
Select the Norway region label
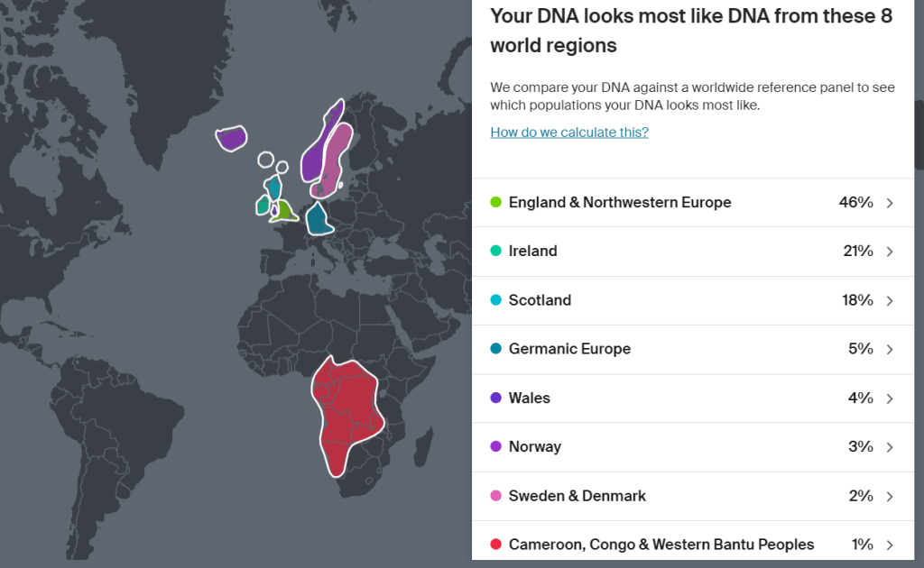tap(534, 447)
